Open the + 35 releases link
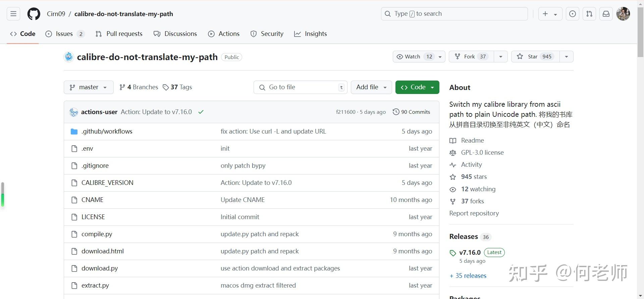The height and width of the screenshot is (299, 644). click(x=468, y=276)
